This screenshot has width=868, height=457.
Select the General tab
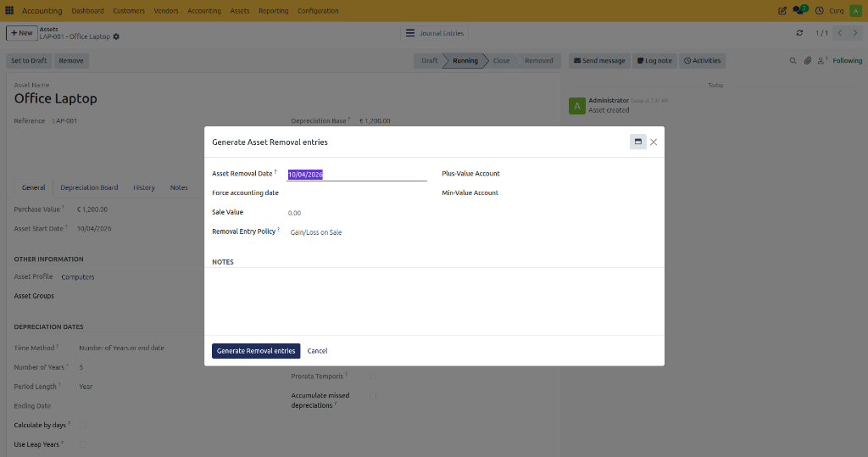33,187
